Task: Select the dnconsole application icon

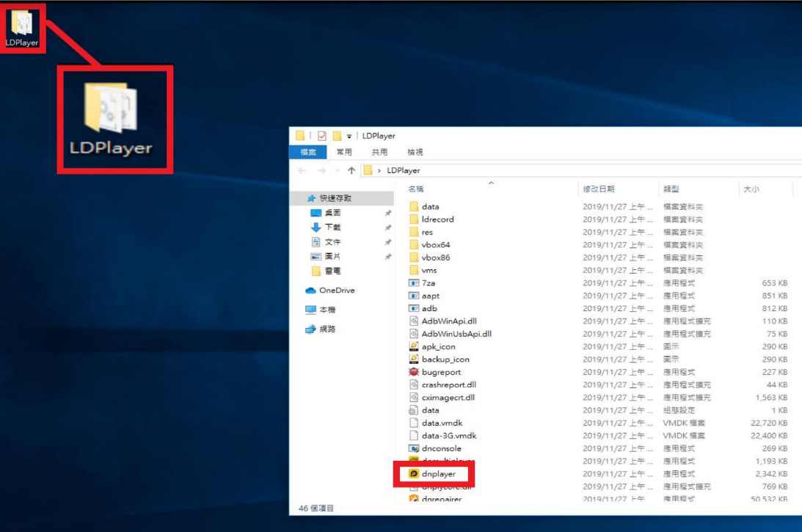Action: point(414,448)
